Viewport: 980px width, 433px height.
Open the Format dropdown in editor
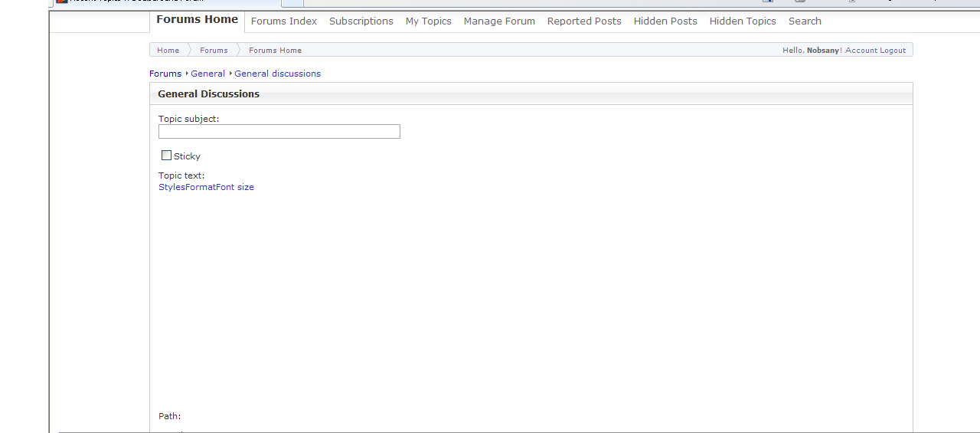point(200,187)
